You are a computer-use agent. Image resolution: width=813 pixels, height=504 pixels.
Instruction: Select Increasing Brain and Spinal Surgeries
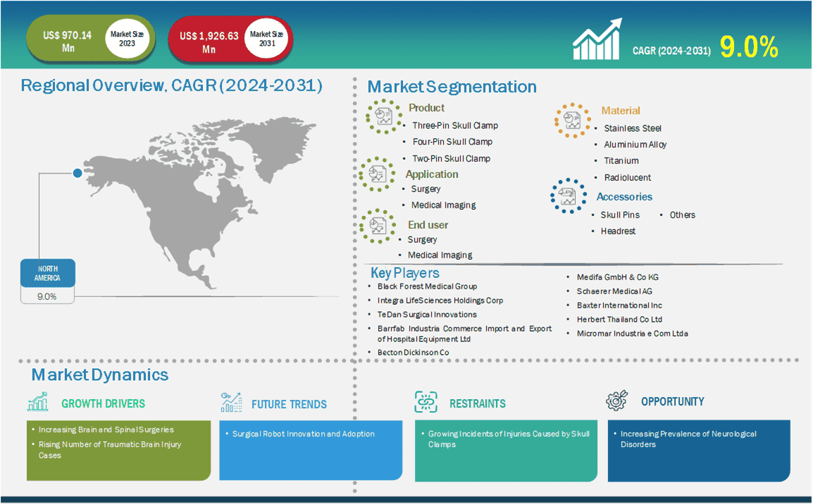tap(106, 429)
